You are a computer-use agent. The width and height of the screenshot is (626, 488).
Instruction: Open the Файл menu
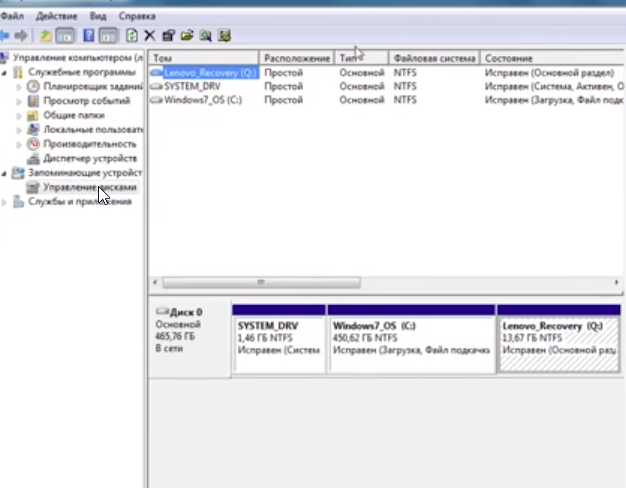pos(12,16)
